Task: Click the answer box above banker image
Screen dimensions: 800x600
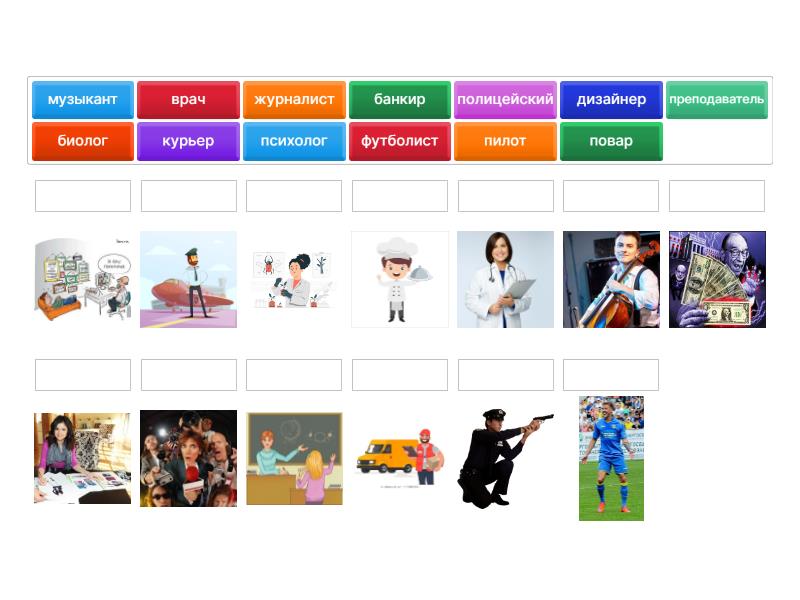Action: coord(717,196)
